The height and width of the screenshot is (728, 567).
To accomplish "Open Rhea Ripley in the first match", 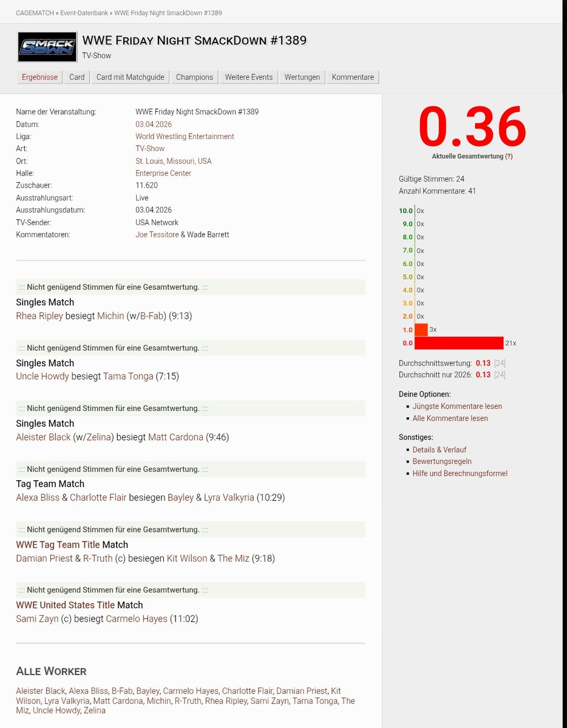I will point(39,316).
